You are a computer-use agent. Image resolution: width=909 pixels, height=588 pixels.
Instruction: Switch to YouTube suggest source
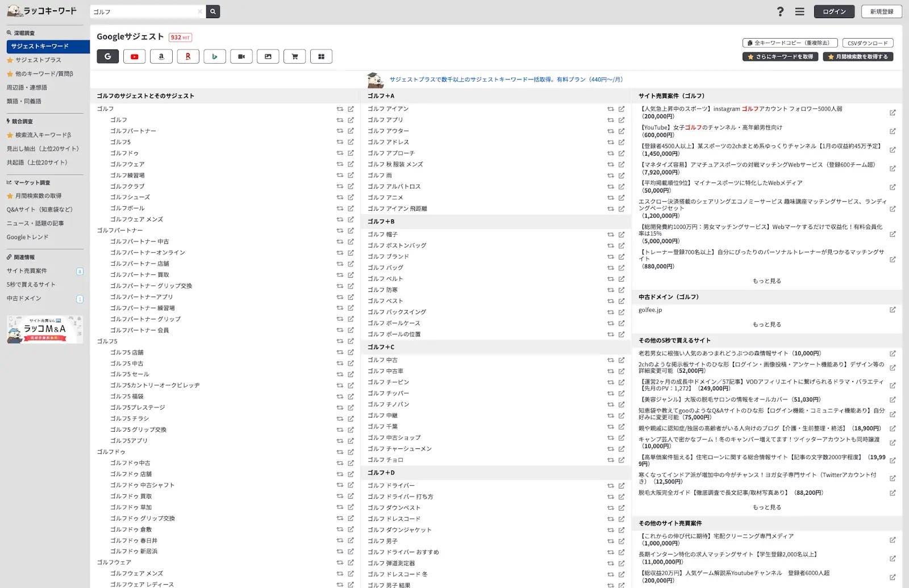tap(134, 56)
